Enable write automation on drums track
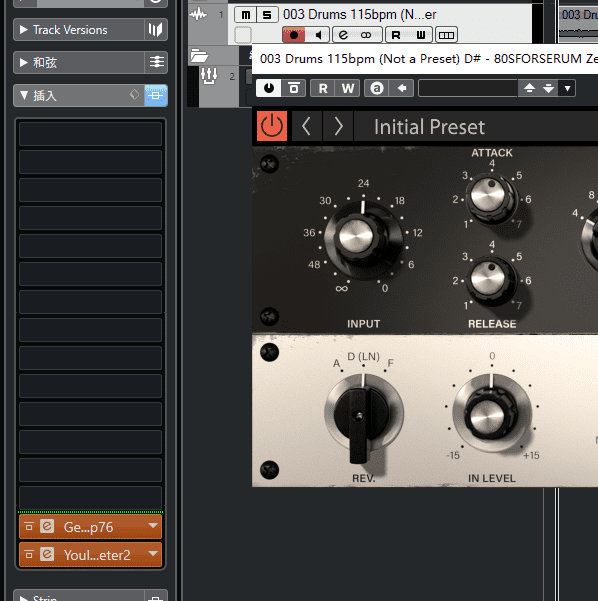 421,35
